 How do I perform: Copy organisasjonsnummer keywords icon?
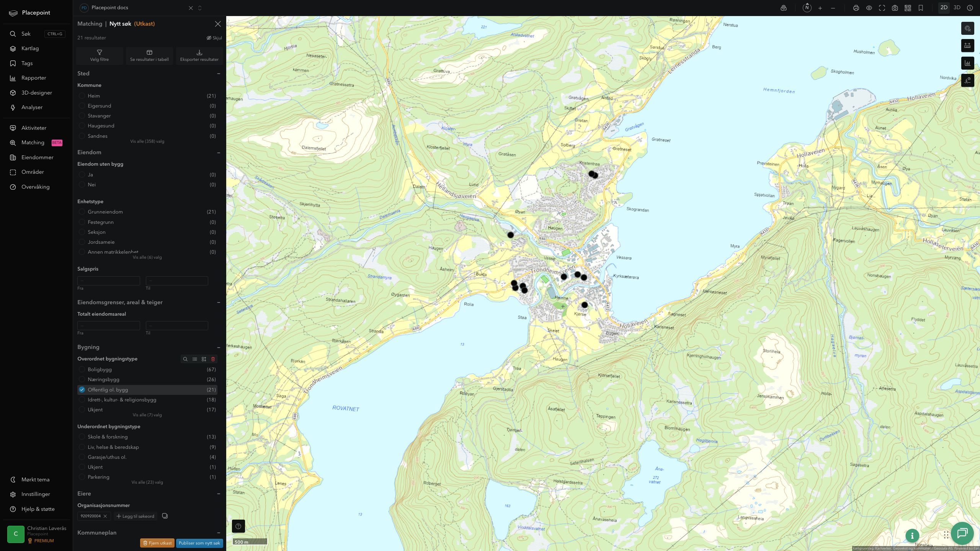point(165,516)
